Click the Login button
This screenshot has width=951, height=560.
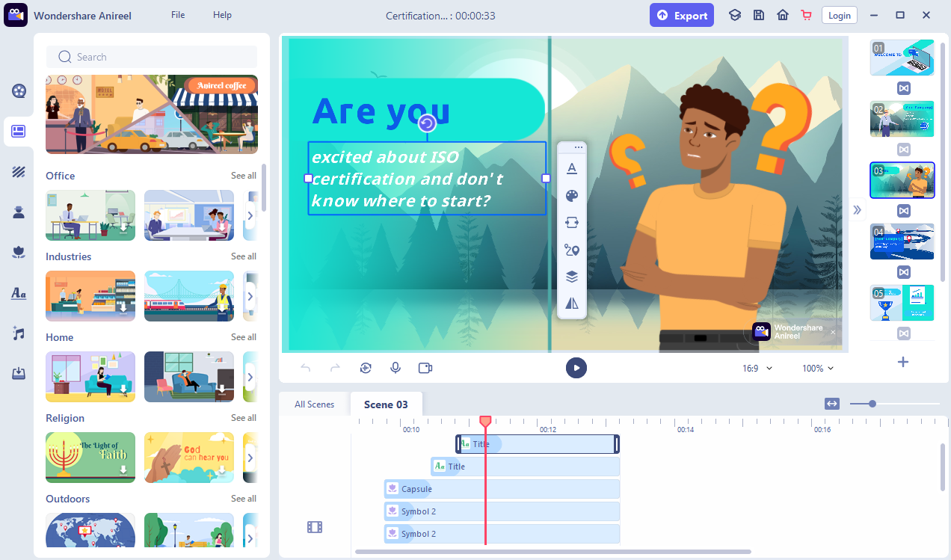(840, 15)
